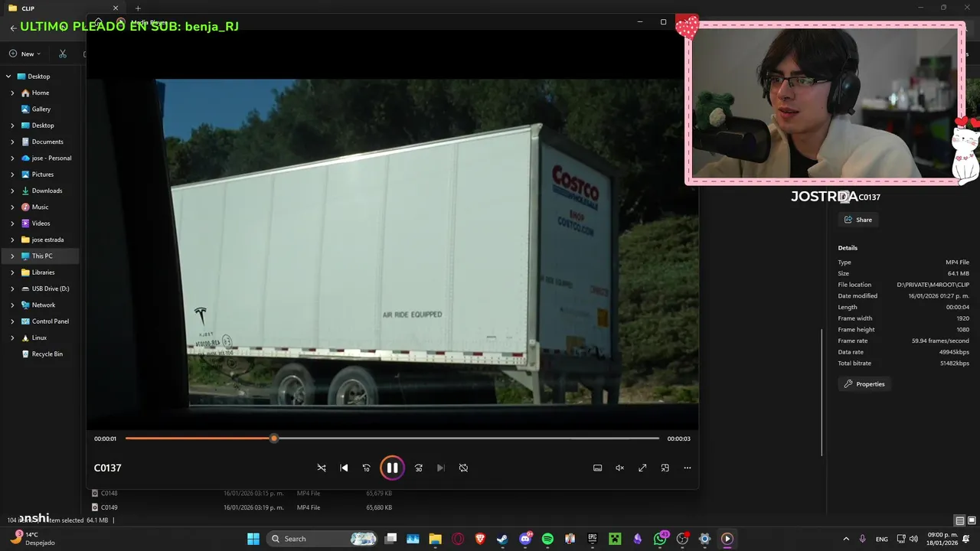
Task: Open Steam from taskbar
Action: (502, 539)
